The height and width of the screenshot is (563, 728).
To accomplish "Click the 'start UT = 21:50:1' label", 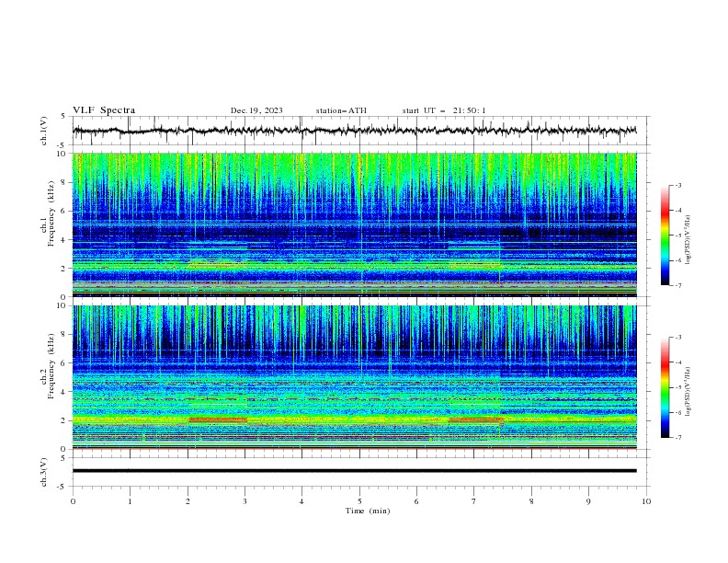I will tap(444, 110).
